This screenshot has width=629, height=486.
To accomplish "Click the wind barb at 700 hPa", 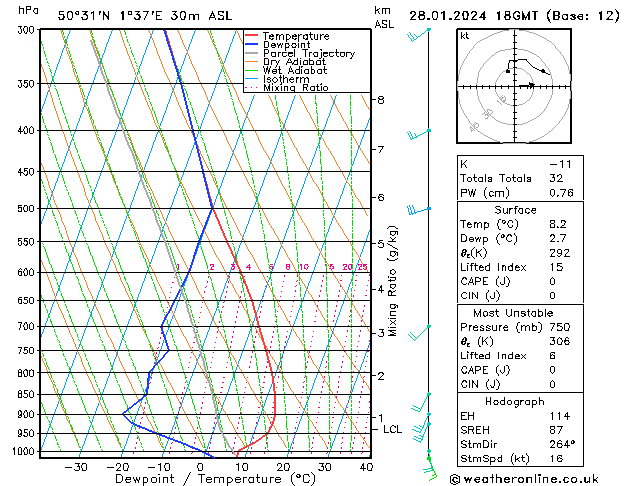I will pyautogui.click(x=419, y=333).
